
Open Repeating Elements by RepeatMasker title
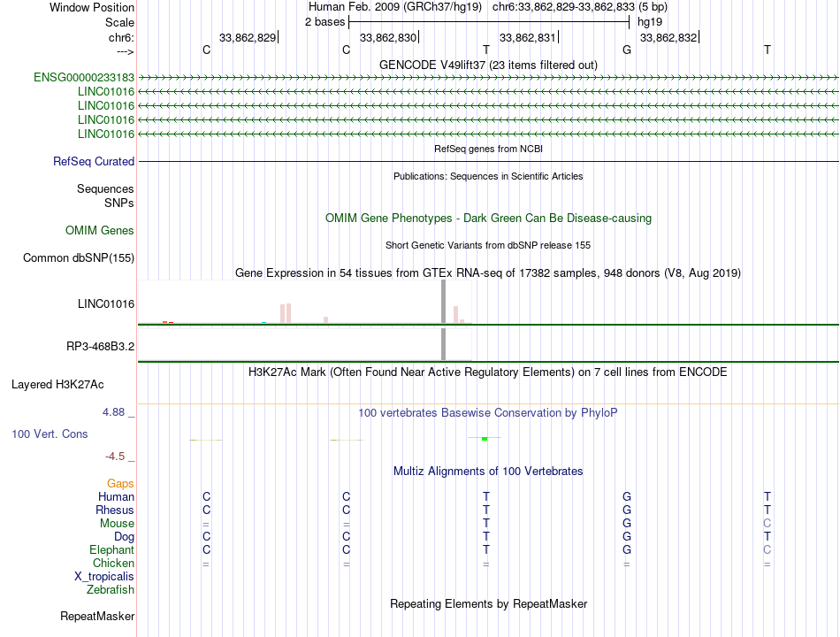click(x=488, y=603)
